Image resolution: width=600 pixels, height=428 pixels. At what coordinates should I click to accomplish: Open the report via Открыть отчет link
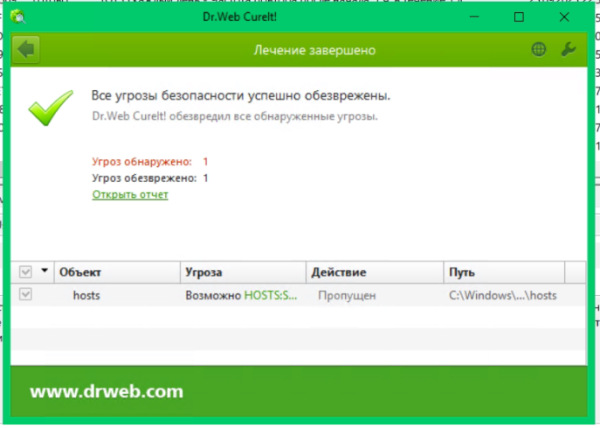tap(130, 195)
